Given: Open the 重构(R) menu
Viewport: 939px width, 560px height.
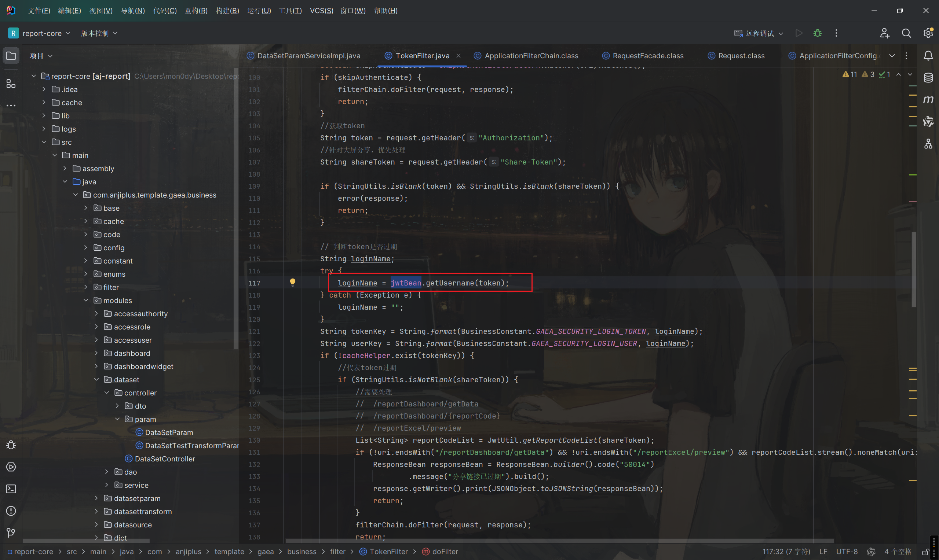Looking at the screenshot, I should (x=196, y=11).
